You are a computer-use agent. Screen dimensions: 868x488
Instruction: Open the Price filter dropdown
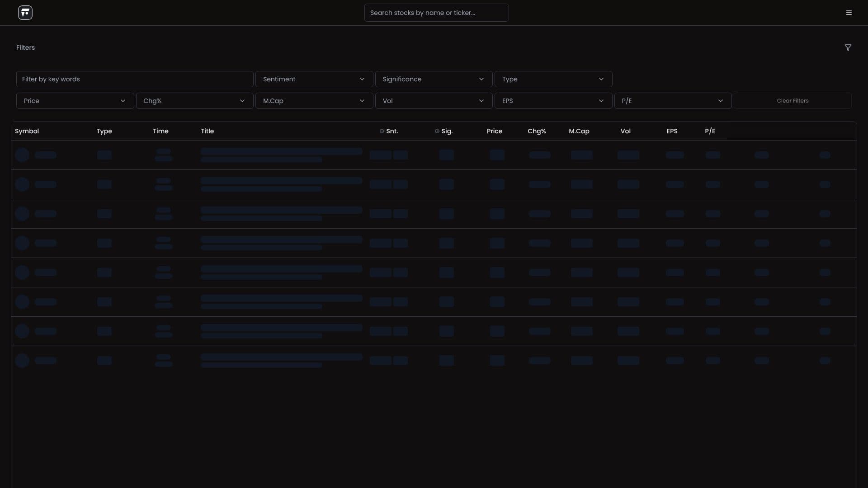[75, 101]
